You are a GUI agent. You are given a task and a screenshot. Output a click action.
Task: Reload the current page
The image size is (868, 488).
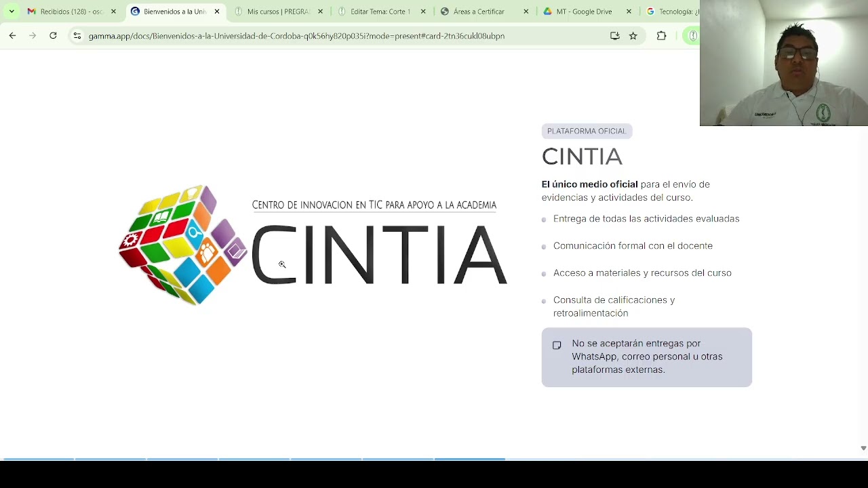[53, 36]
